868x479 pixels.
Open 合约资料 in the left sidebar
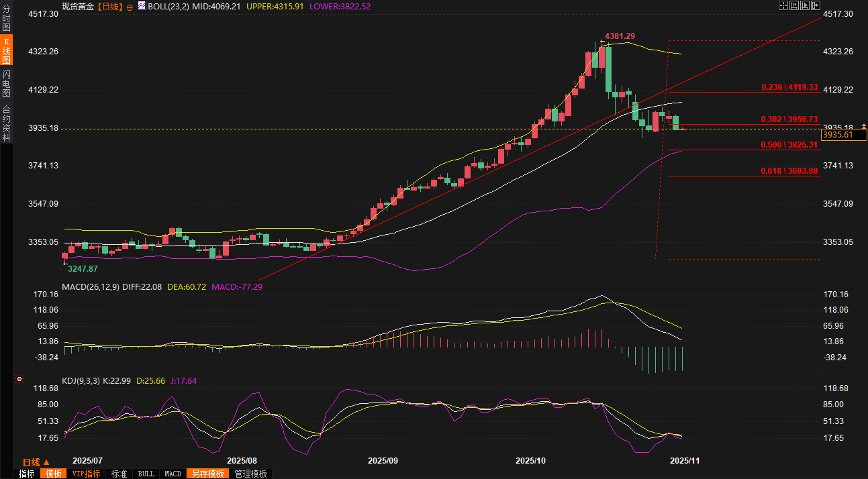[x=7, y=123]
